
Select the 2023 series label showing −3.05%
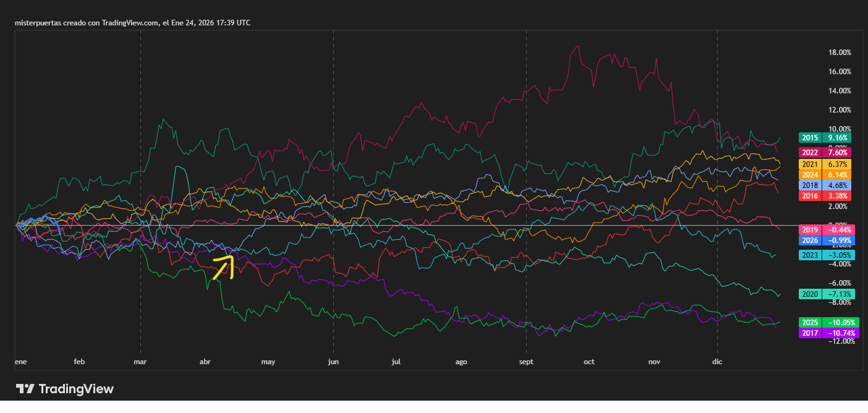(827, 255)
